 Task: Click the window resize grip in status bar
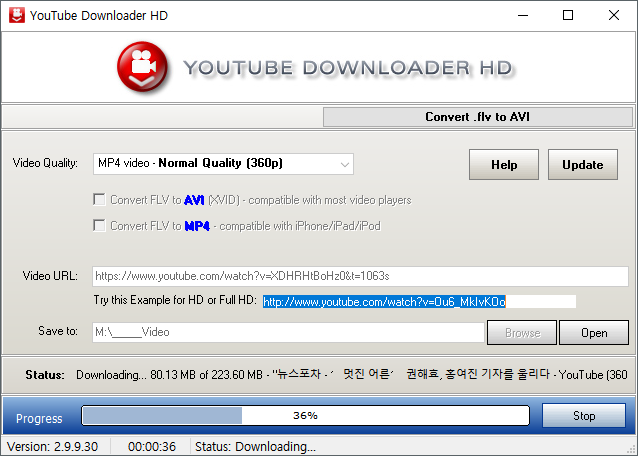631,449
